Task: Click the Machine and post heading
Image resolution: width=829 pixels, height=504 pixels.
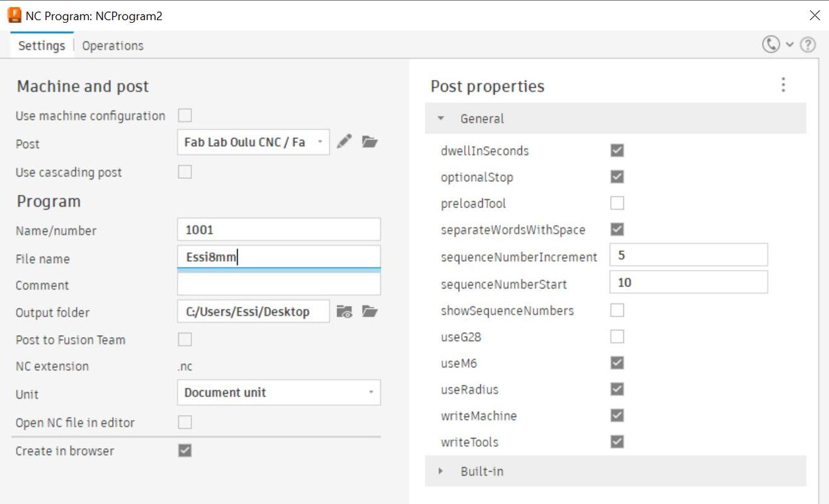Action: pos(83,86)
